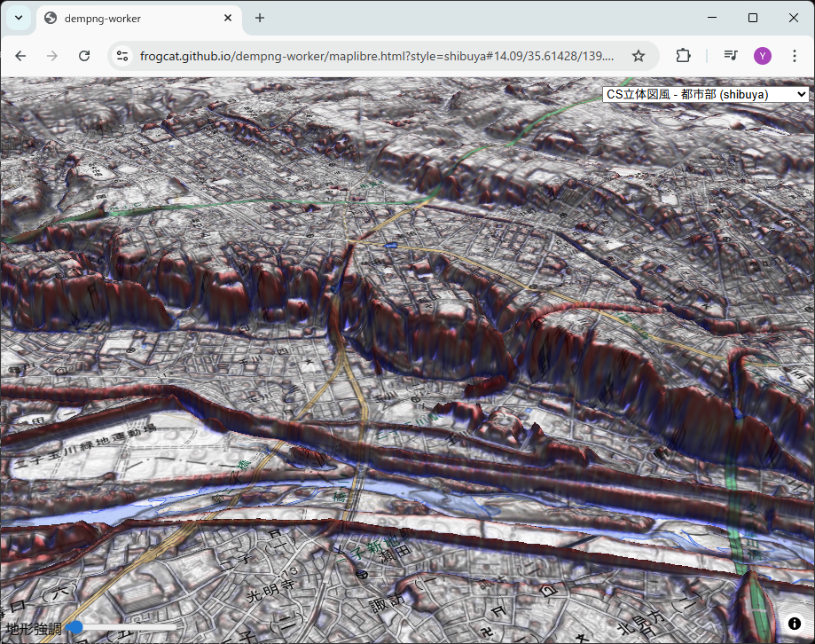
Task: Select the dempng-worker tab
Action: (140, 19)
